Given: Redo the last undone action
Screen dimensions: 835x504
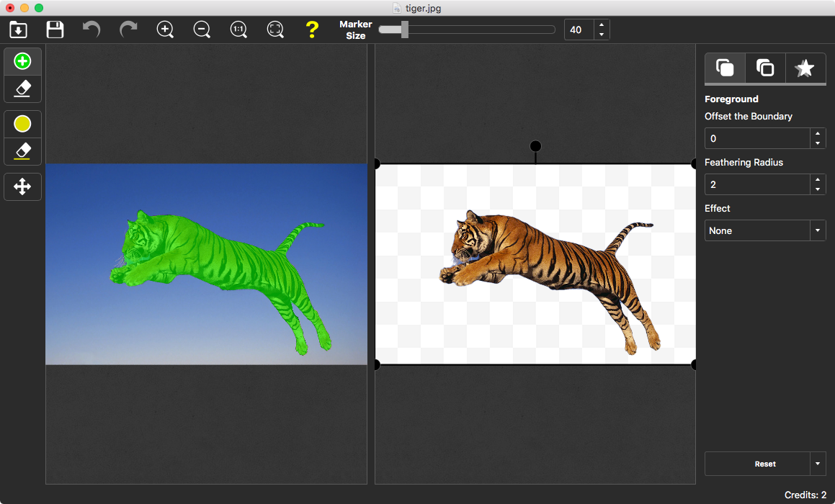Looking at the screenshot, I should point(128,30).
